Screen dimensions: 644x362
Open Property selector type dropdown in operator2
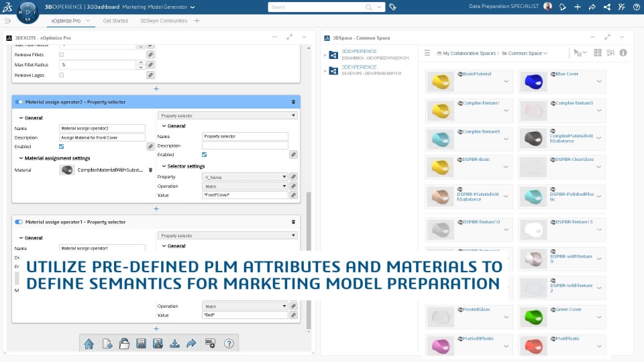click(x=227, y=116)
